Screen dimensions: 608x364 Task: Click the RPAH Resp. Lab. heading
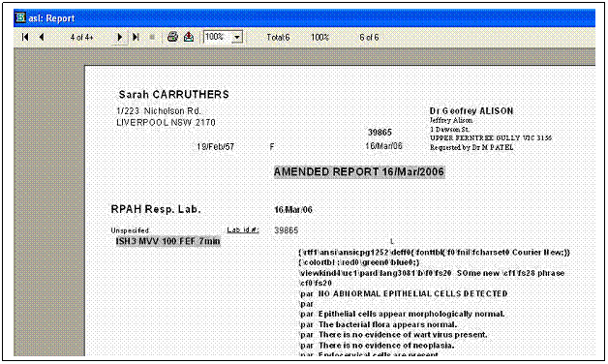156,209
